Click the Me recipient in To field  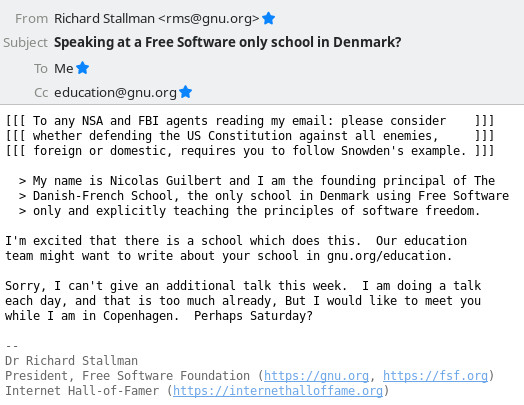pos(63,69)
